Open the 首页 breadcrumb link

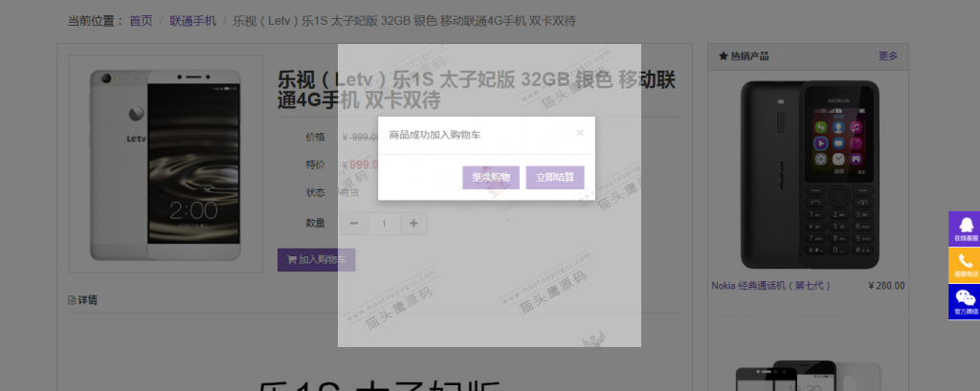[x=141, y=21]
